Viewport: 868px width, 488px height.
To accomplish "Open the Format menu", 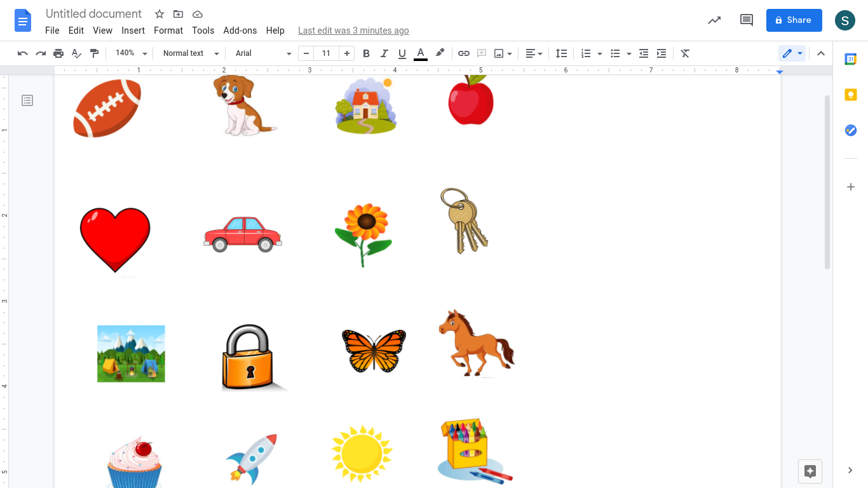I will [x=168, y=30].
